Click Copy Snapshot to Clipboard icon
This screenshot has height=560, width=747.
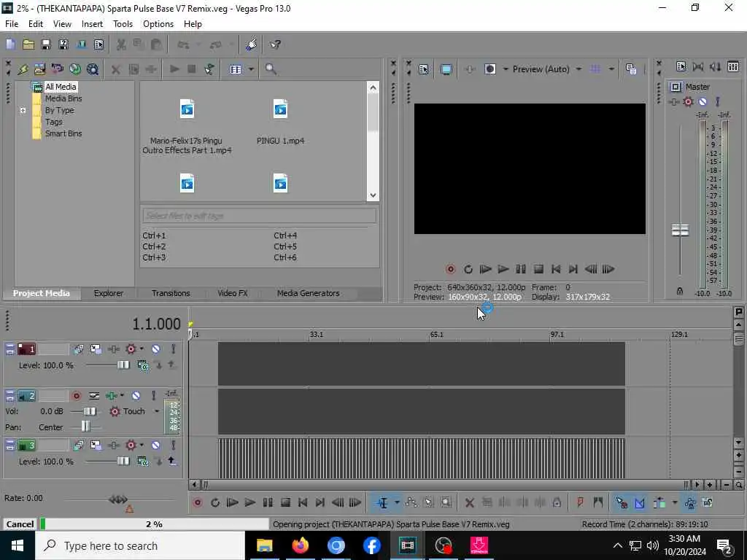click(x=631, y=69)
